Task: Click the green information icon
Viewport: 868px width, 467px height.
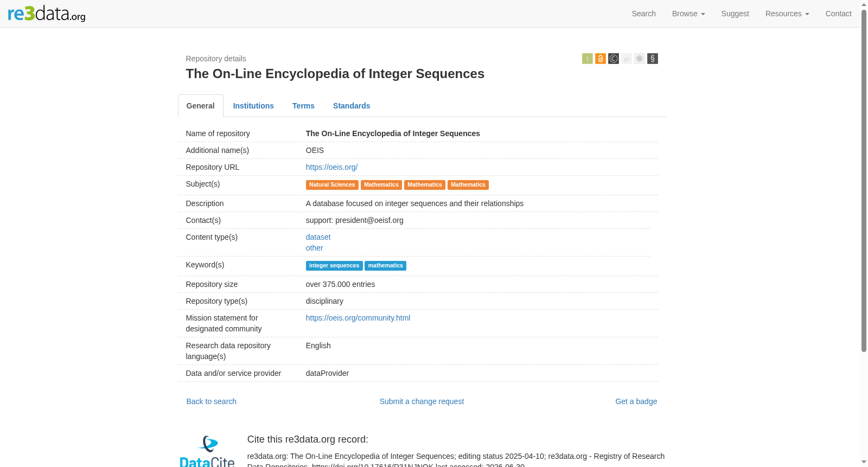Action: tap(588, 59)
